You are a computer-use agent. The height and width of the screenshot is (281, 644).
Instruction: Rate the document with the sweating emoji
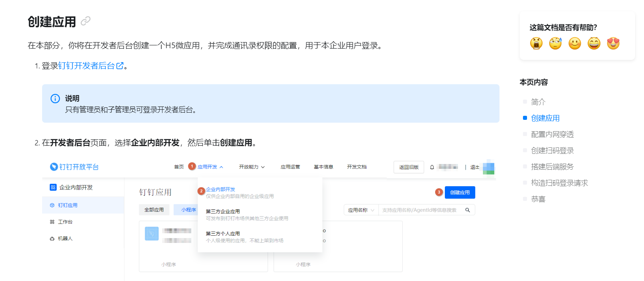tap(555, 43)
